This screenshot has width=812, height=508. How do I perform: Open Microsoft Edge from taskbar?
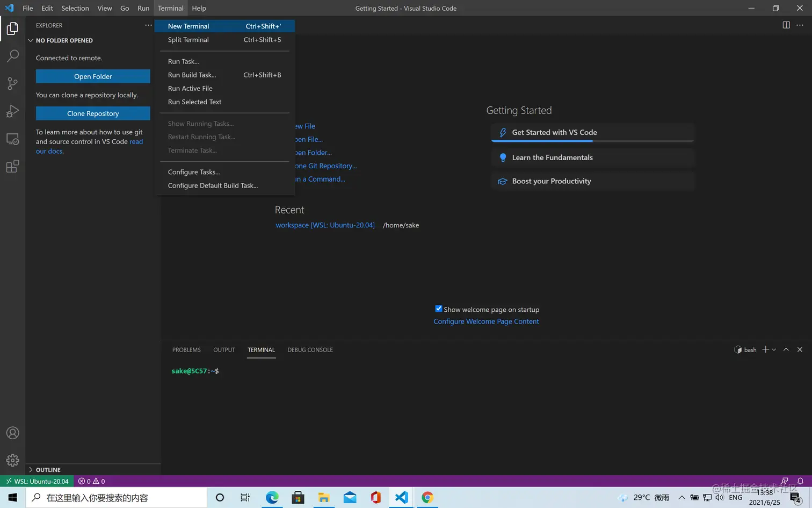272,498
